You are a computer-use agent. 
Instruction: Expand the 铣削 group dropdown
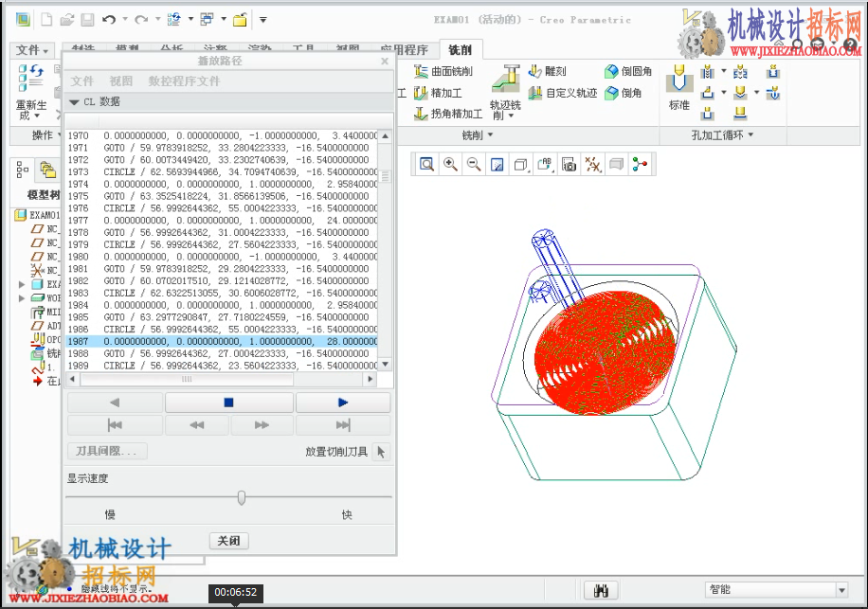[x=478, y=134]
